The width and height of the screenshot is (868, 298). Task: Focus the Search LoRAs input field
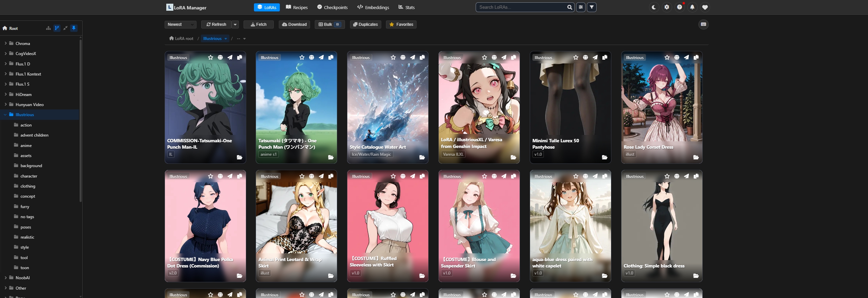[x=521, y=7]
